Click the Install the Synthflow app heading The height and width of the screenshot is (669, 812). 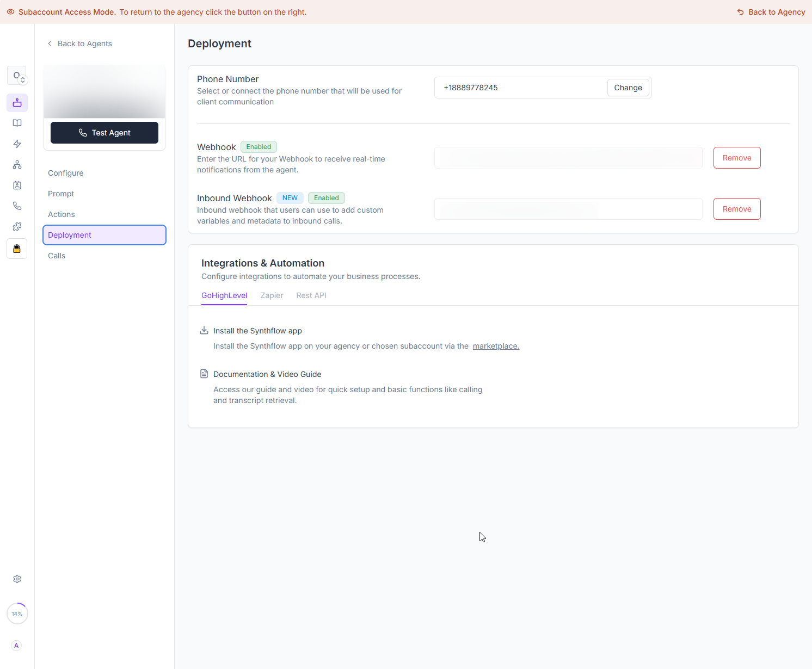coord(257,331)
